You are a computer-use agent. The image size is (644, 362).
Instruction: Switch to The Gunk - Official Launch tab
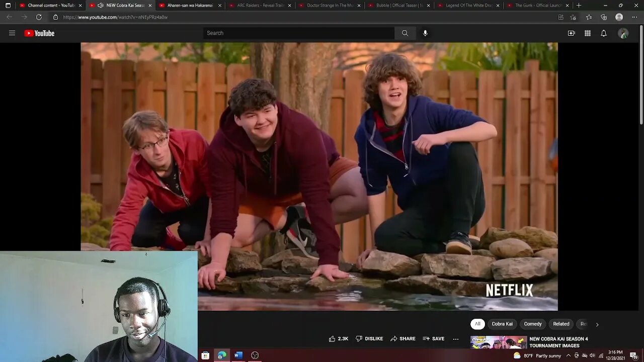(539, 6)
